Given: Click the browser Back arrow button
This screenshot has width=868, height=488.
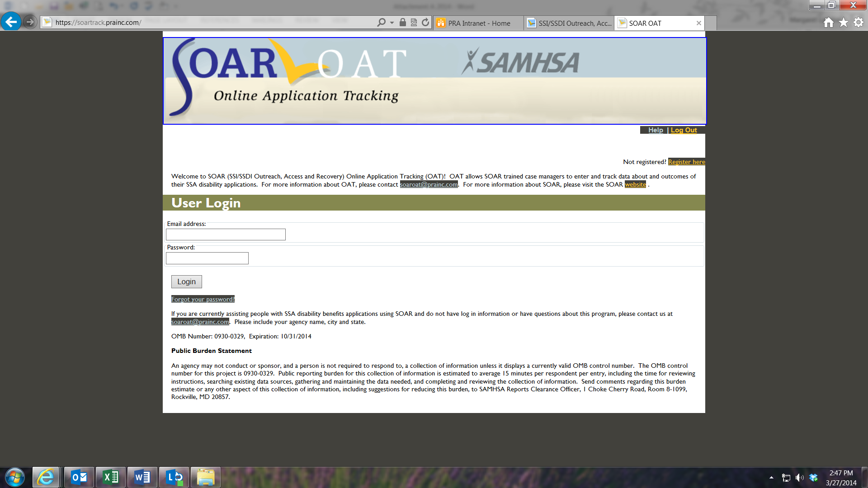Looking at the screenshot, I should (11, 22).
